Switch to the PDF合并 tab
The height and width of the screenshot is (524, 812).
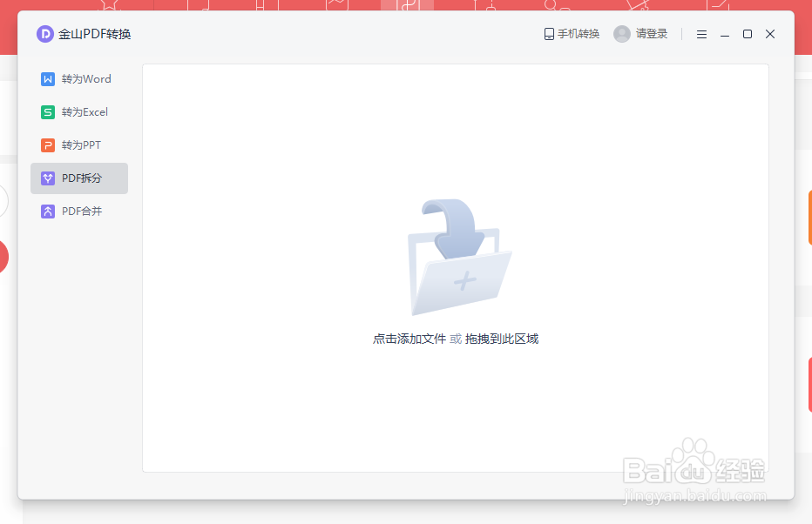[x=79, y=211]
